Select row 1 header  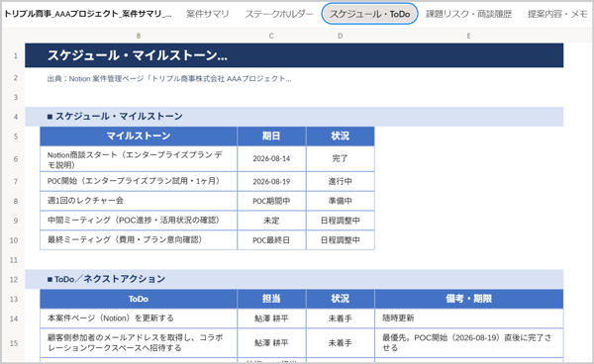tap(16, 55)
